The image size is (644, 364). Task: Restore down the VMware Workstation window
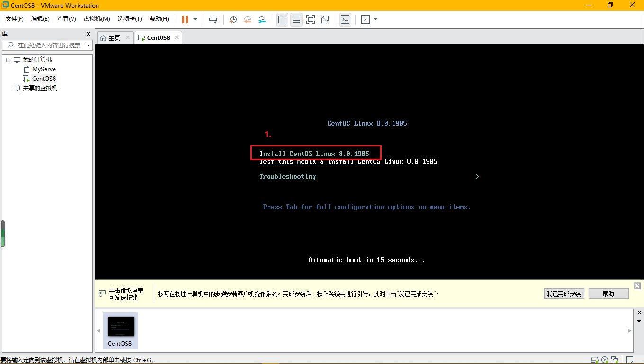point(610,5)
